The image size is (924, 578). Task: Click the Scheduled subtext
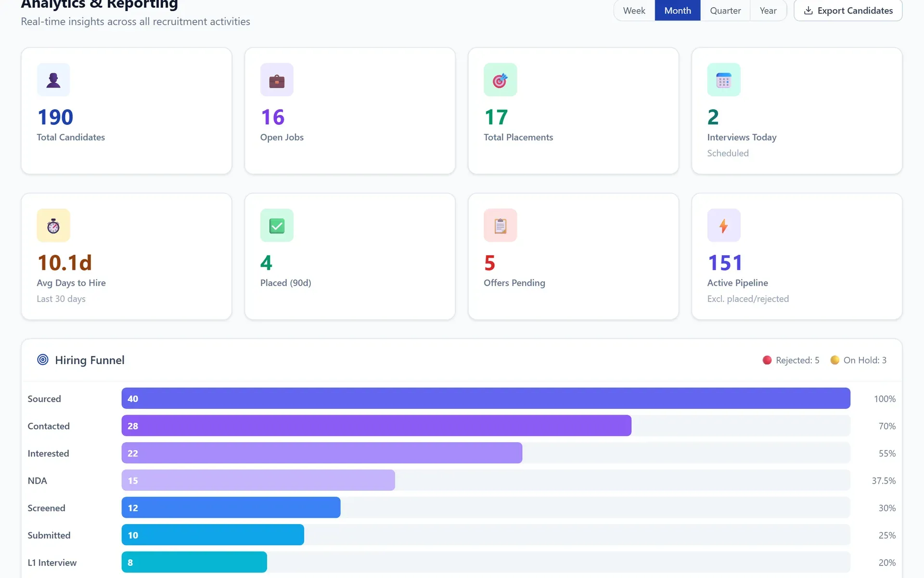click(728, 153)
